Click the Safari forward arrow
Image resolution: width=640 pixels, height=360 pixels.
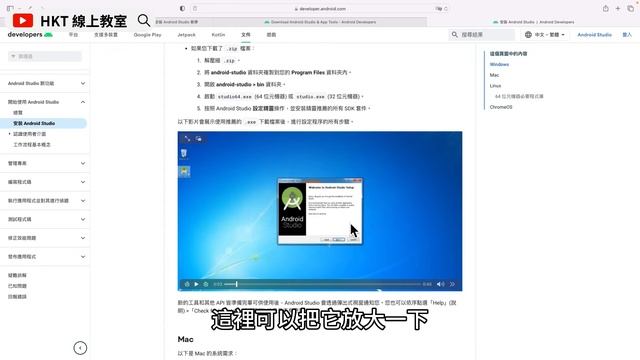[x=42, y=8]
